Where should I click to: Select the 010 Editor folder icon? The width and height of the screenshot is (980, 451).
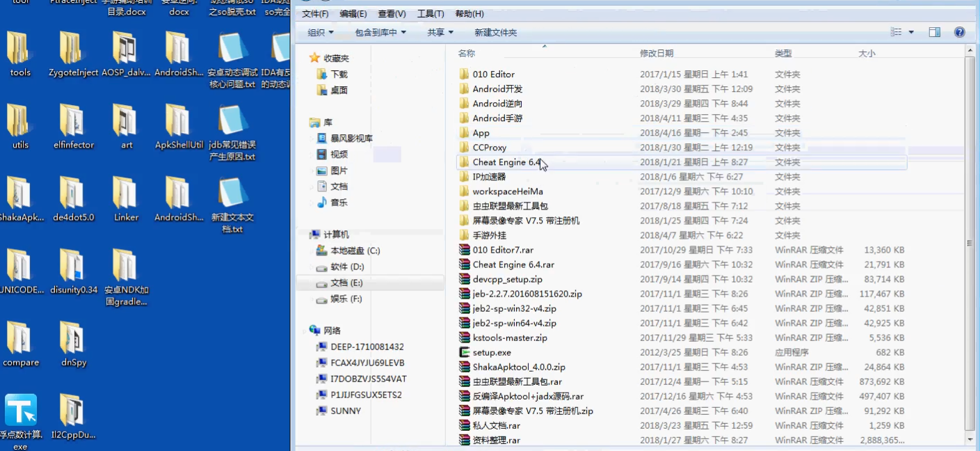click(x=465, y=74)
